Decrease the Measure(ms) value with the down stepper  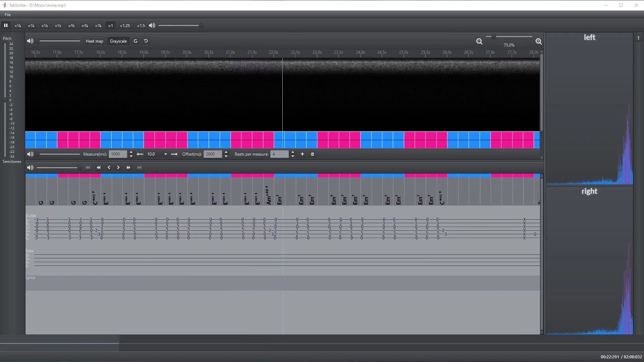click(x=131, y=156)
